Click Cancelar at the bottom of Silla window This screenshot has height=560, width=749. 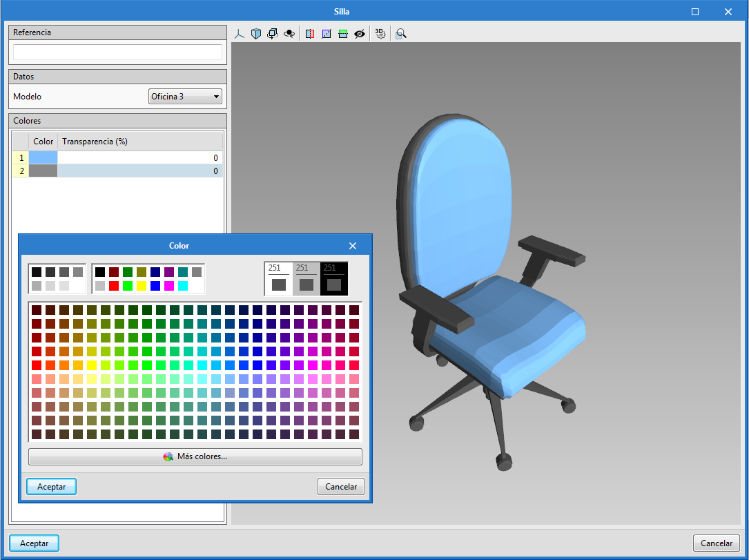coord(717,543)
